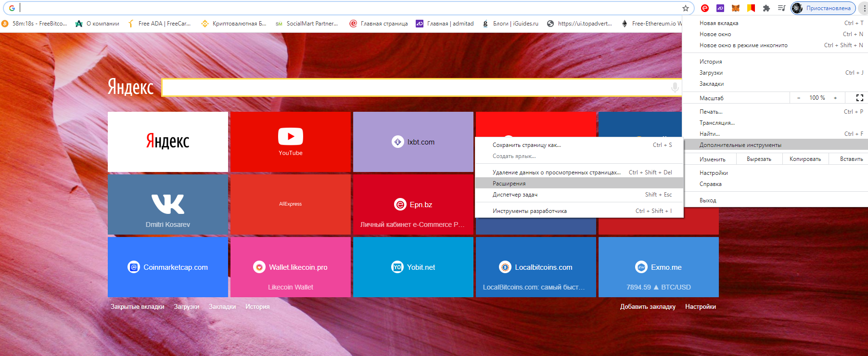Open the Exmo.me tile
Screen dimensions: 868x356
pos(659,267)
